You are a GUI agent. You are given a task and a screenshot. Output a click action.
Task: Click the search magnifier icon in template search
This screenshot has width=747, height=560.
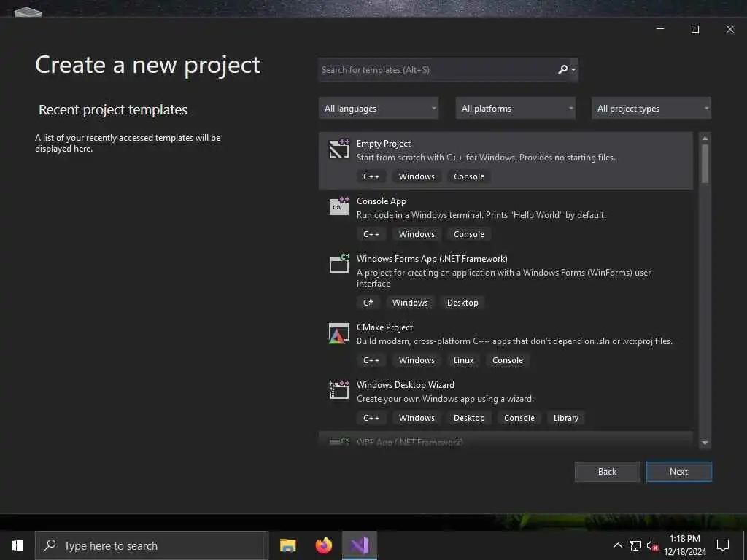tap(563, 69)
